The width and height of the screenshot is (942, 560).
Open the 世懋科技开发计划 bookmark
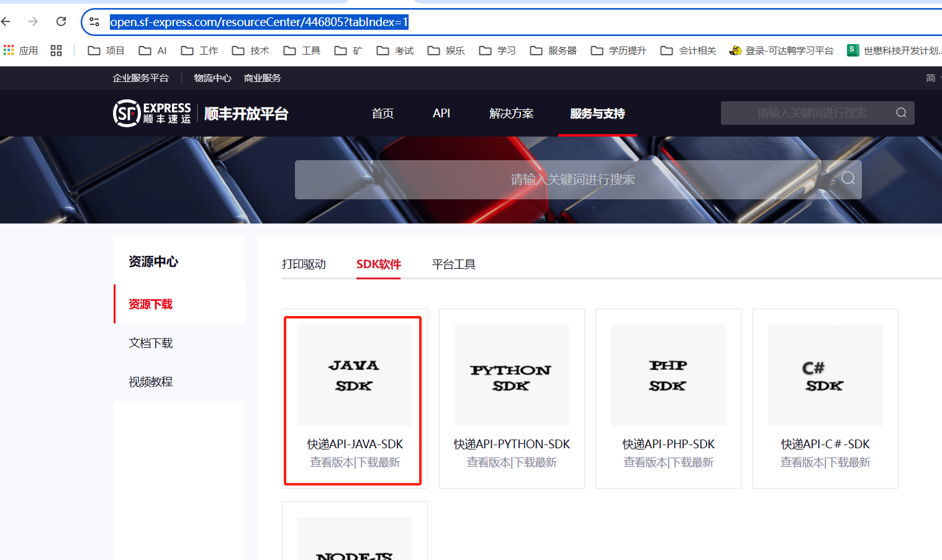pyautogui.click(x=894, y=50)
